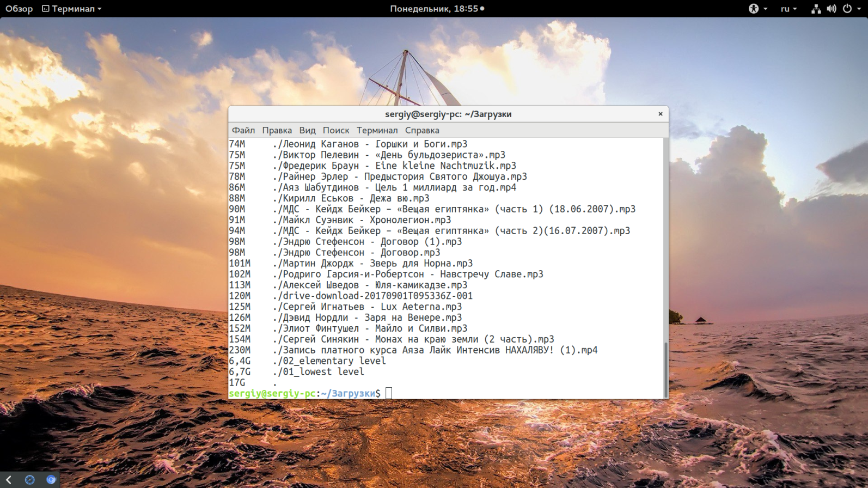This screenshot has height=488, width=868.
Task: Open the Файл menu
Action: click(x=243, y=130)
